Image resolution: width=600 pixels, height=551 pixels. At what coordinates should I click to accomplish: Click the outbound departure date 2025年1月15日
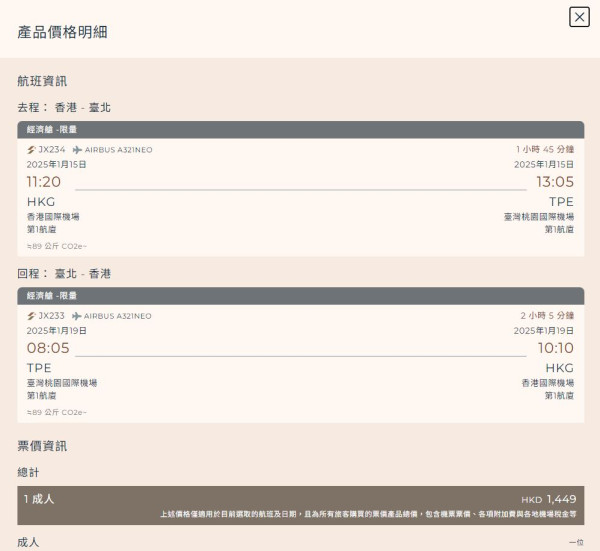click(x=56, y=165)
